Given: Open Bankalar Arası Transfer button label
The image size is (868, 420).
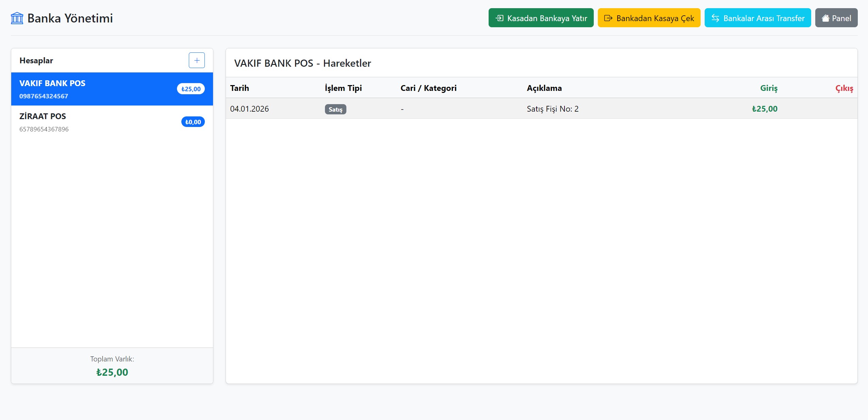Looking at the screenshot, I should 764,18.
